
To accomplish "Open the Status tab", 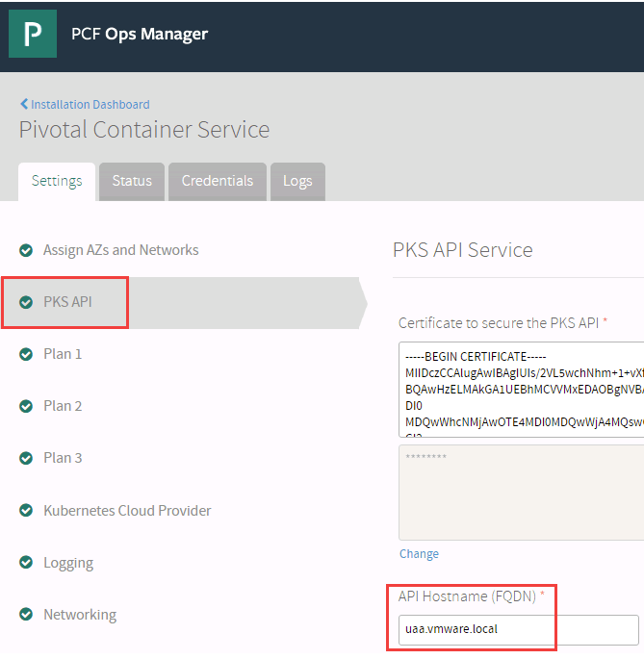I will [x=132, y=181].
